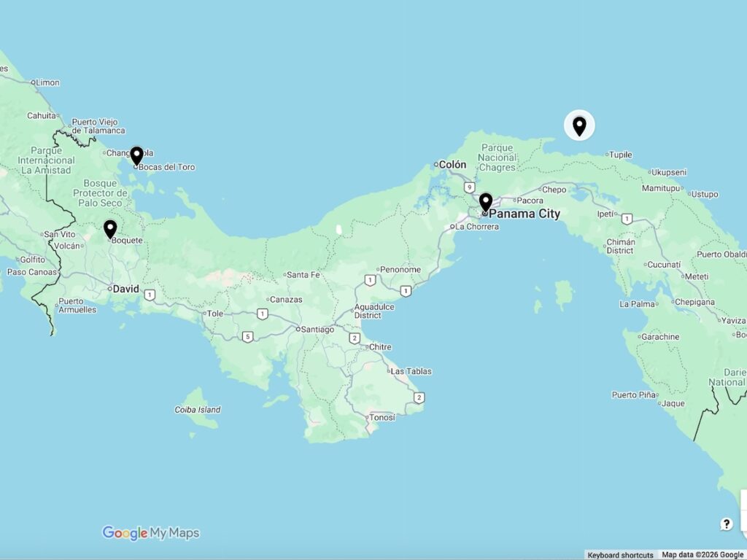The height and width of the screenshot is (560, 747).
Task: Click the Chimán District label
Action: pyautogui.click(x=621, y=246)
